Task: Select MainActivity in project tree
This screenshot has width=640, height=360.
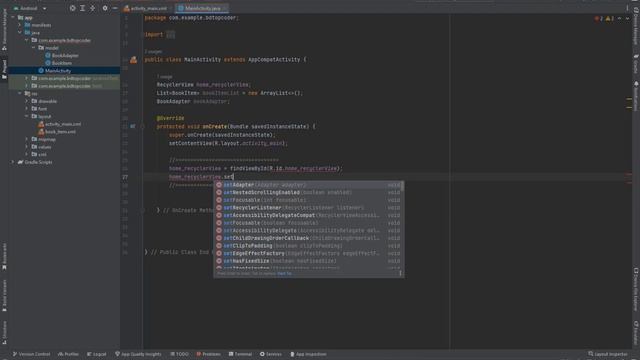Action: [x=55, y=71]
